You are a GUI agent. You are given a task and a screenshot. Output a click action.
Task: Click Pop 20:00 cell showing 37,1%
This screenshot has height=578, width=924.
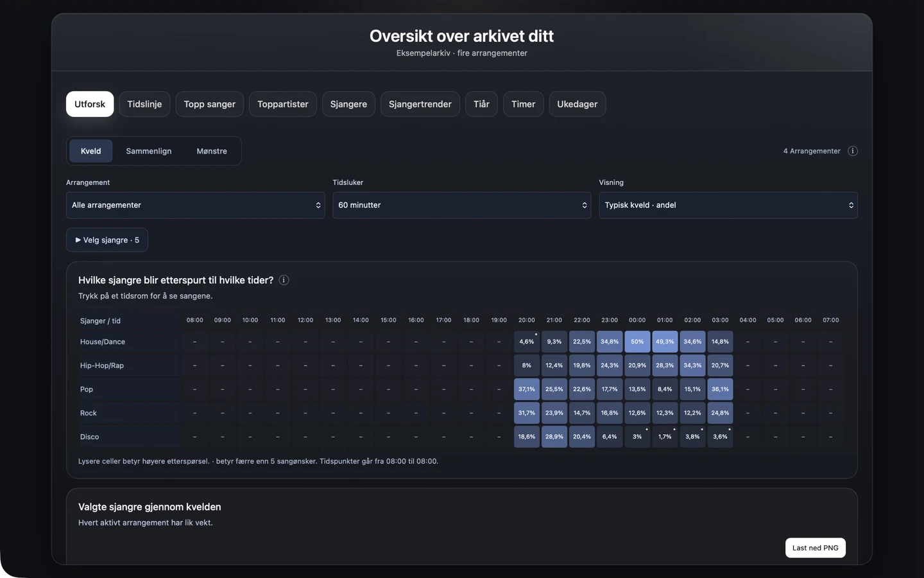coord(527,389)
